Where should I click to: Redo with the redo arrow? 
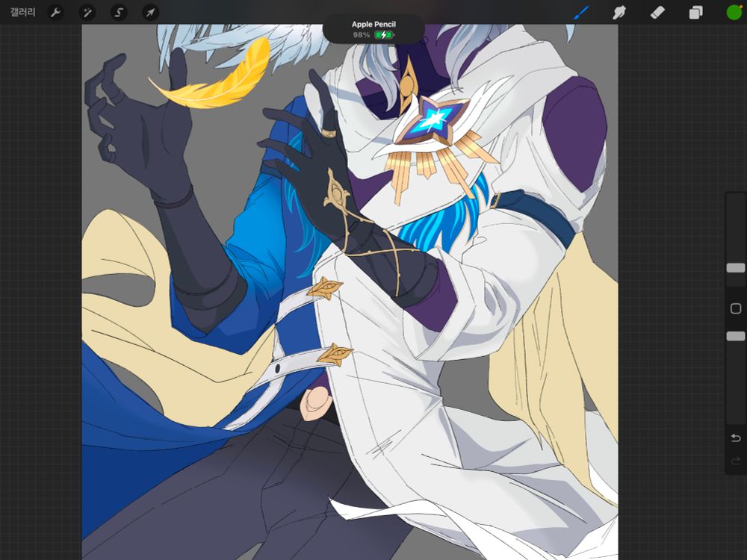pyautogui.click(x=736, y=461)
